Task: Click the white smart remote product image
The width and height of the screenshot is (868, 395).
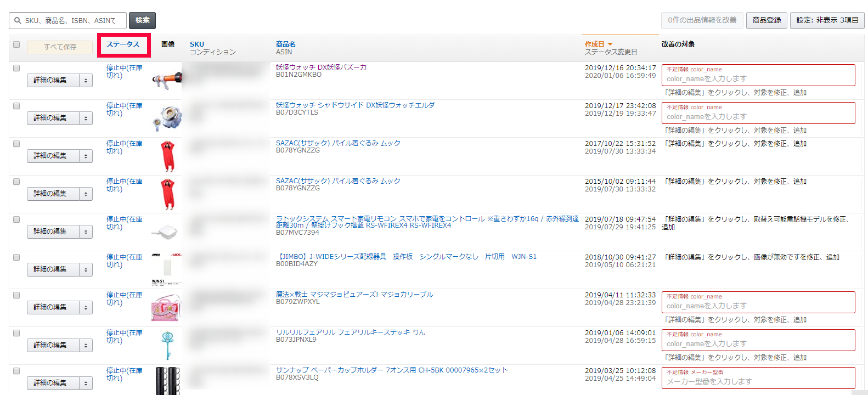Action: (x=166, y=232)
